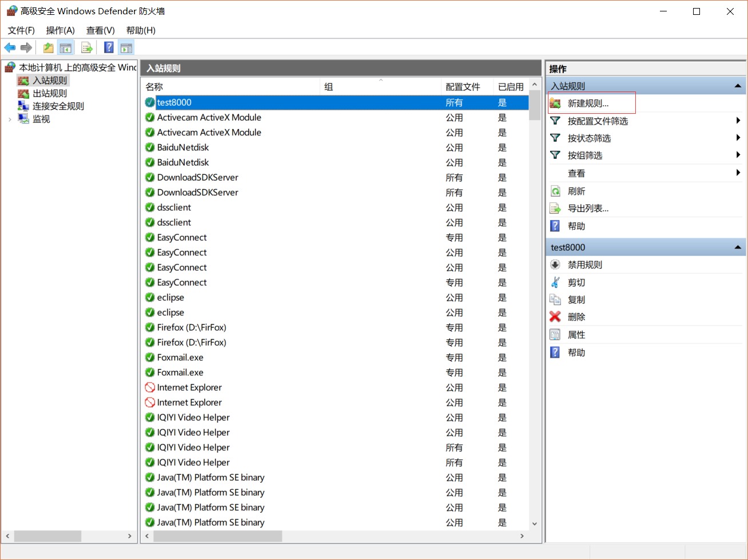Click 属性 action link

576,334
